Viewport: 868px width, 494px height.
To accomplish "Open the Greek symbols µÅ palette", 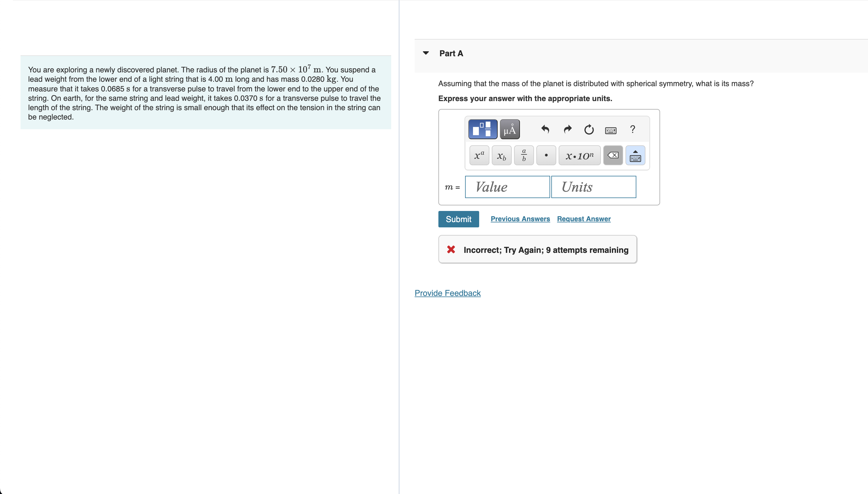I will tap(510, 129).
